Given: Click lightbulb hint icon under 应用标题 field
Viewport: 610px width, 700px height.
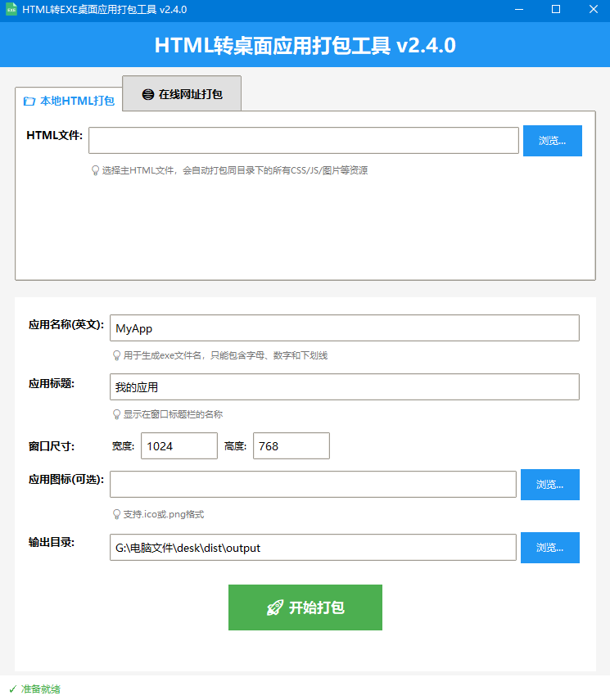Looking at the screenshot, I should click(x=116, y=414).
